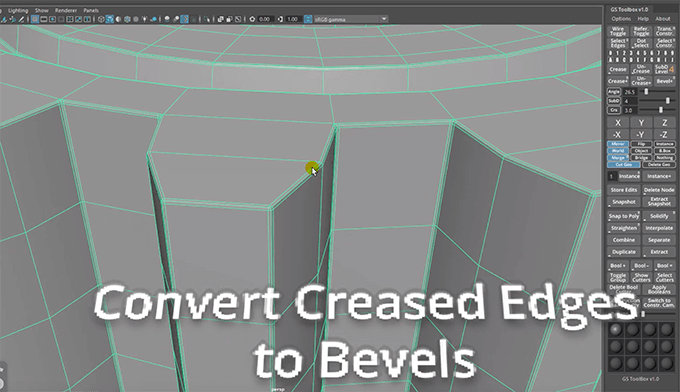680x392 pixels.
Task: Toggle the World axis option
Action: [x=618, y=151]
